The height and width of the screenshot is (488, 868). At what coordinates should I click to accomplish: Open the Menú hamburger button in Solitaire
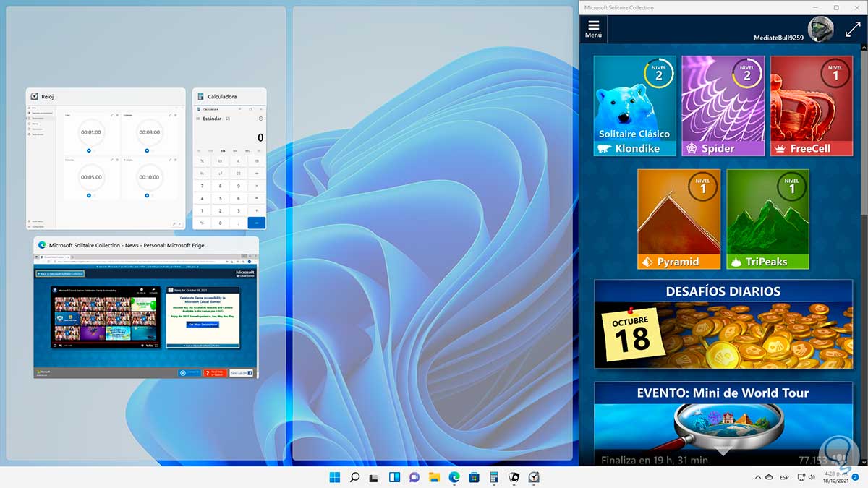click(x=593, y=28)
